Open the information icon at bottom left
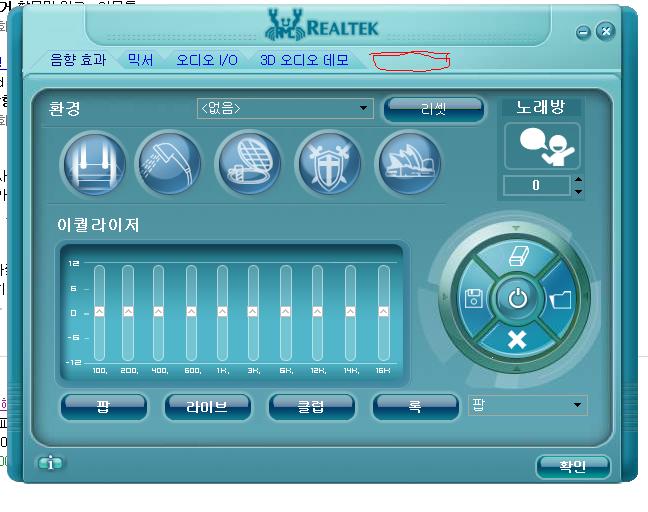This screenshot has height=512, width=648. click(50, 463)
